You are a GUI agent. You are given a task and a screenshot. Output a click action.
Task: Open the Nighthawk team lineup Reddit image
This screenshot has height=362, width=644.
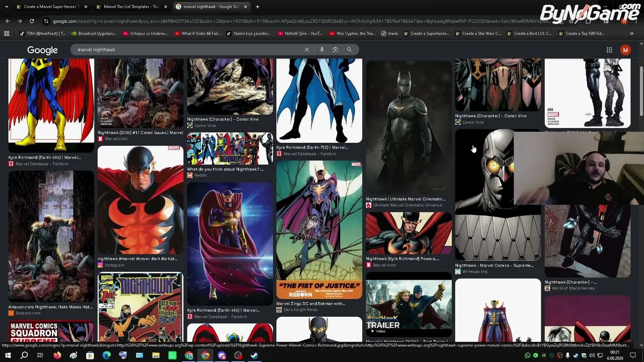coord(230,149)
